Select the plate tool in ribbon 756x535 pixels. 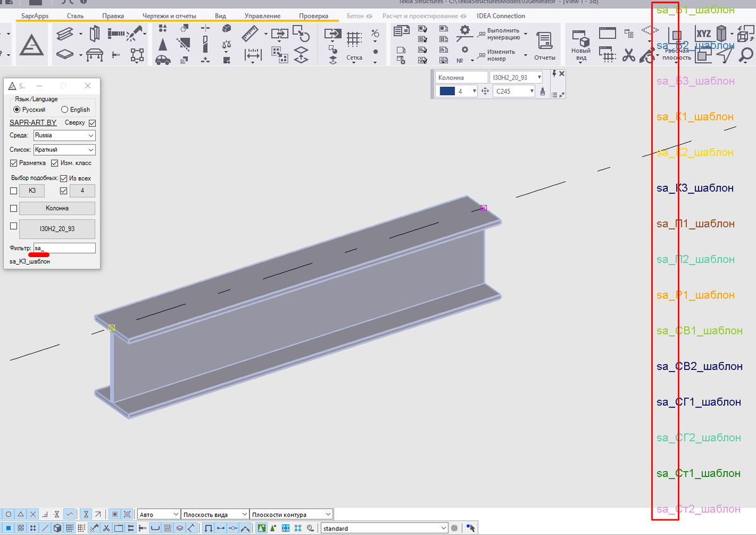pyautogui.click(x=65, y=55)
